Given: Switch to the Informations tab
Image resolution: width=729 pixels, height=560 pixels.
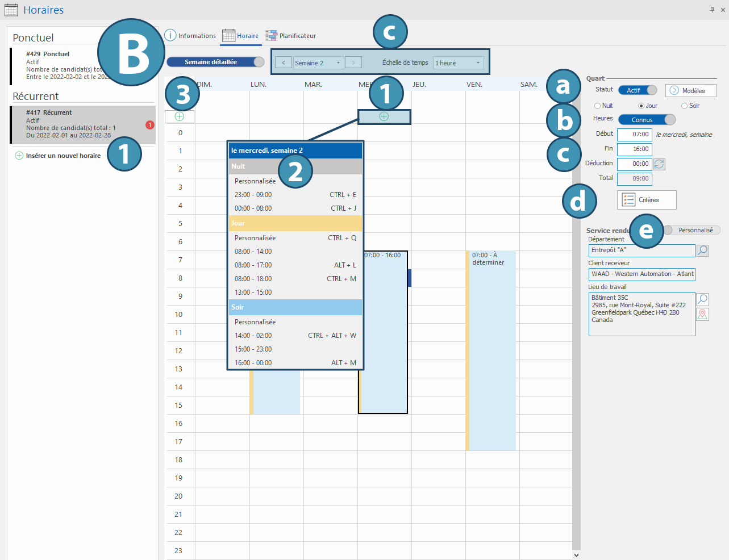Looking at the screenshot, I should coord(190,36).
